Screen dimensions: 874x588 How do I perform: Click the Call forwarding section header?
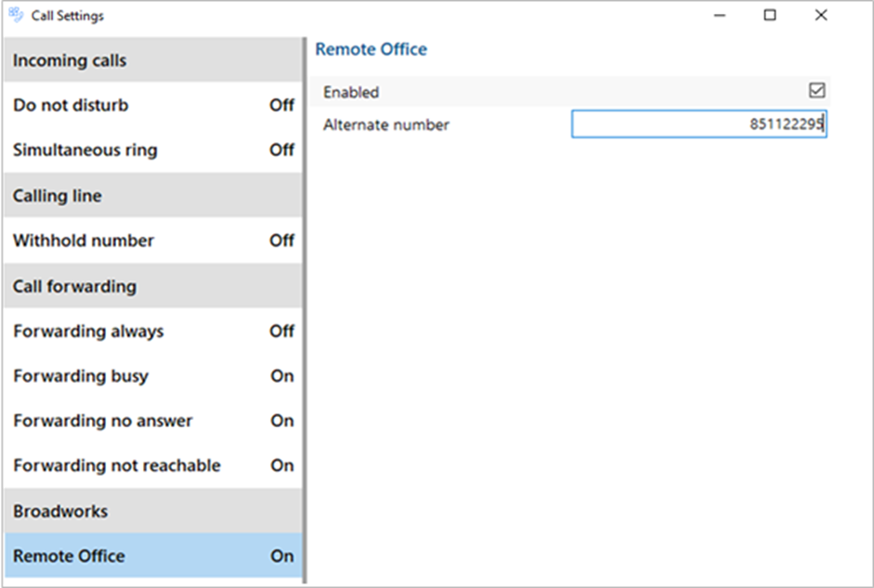coord(153,286)
